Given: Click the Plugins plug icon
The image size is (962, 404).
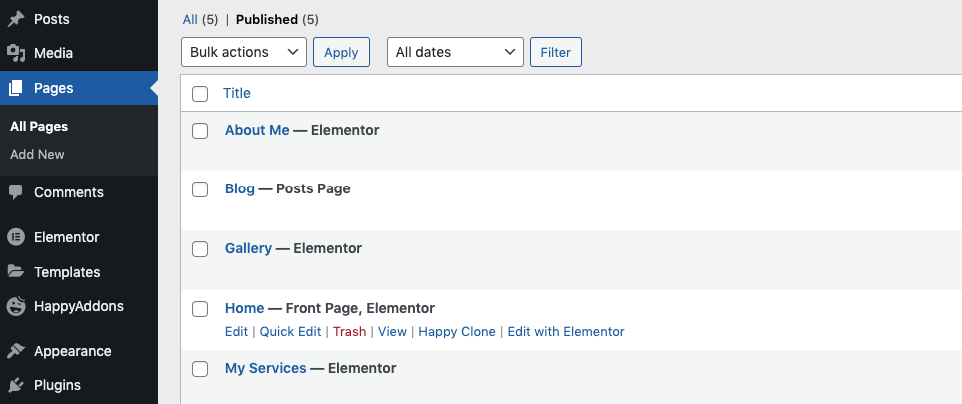Looking at the screenshot, I should (x=16, y=386).
